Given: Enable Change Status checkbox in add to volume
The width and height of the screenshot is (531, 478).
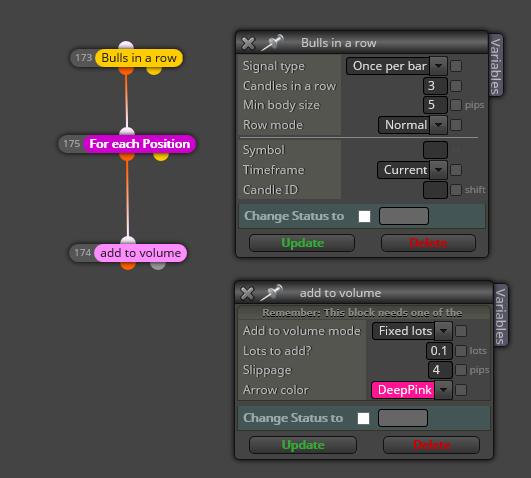Looking at the screenshot, I should pyautogui.click(x=363, y=418).
